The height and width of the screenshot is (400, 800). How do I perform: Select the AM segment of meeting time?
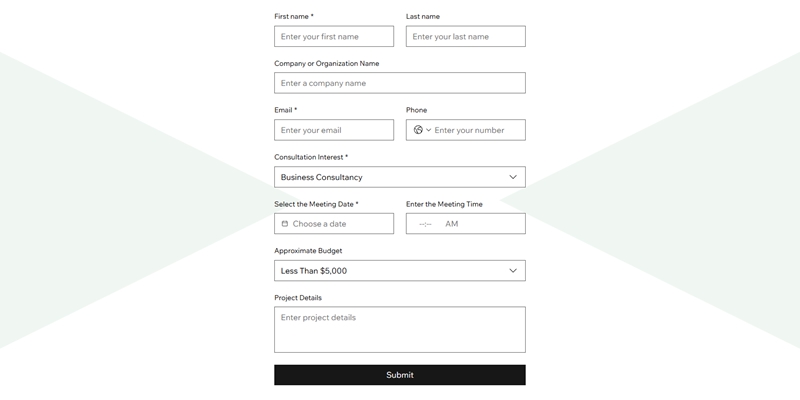pyautogui.click(x=452, y=224)
